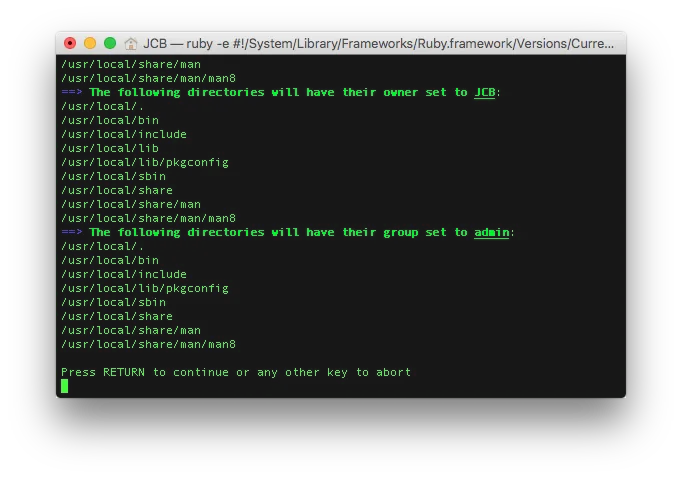Minimize the terminal using yellow button
682x478 pixels.
point(90,43)
